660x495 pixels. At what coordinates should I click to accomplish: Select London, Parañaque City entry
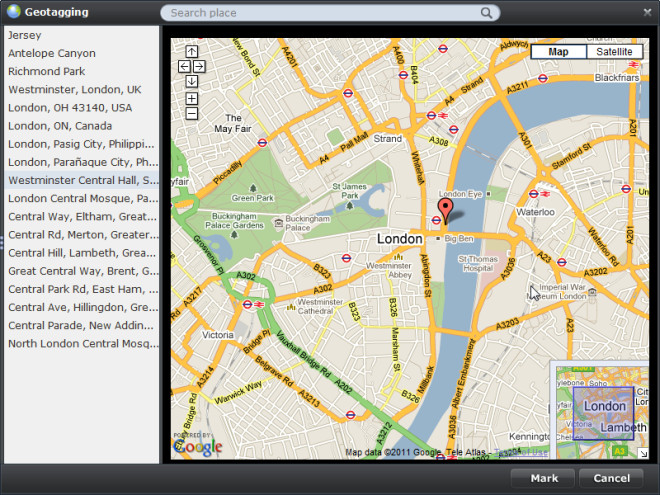[x=82, y=162]
